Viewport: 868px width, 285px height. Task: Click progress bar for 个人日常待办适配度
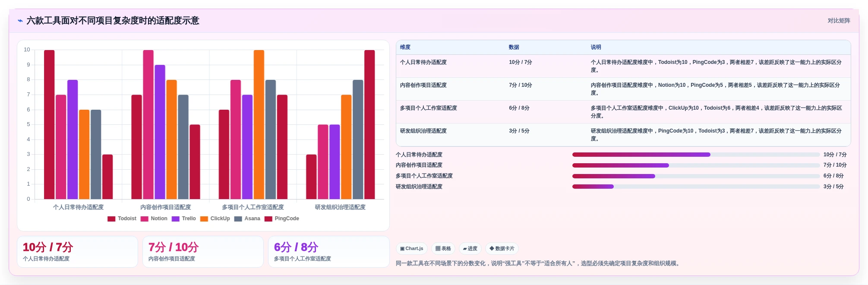pos(696,155)
